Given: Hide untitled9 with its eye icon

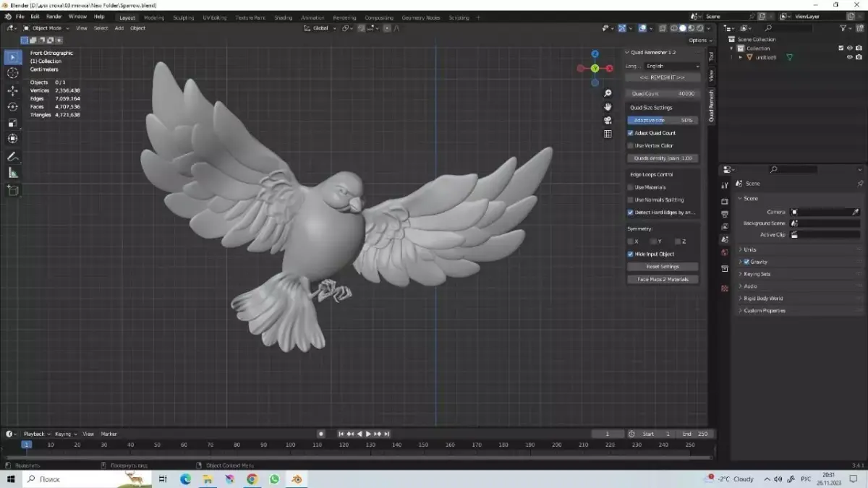Looking at the screenshot, I should (850, 57).
